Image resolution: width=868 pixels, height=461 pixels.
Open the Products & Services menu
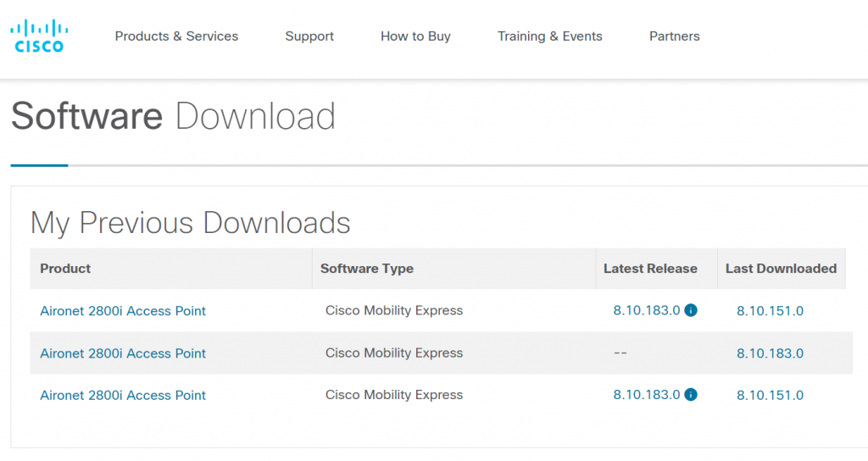(176, 36)
